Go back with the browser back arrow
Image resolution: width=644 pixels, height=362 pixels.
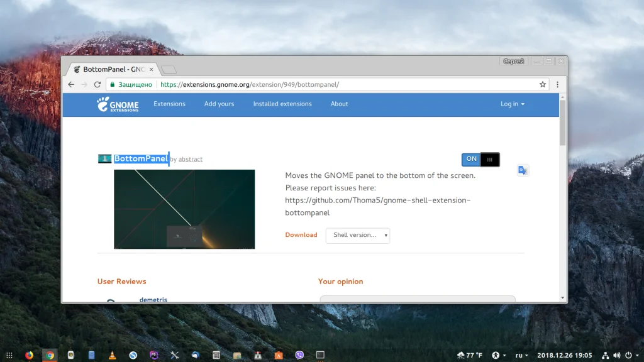71,85
